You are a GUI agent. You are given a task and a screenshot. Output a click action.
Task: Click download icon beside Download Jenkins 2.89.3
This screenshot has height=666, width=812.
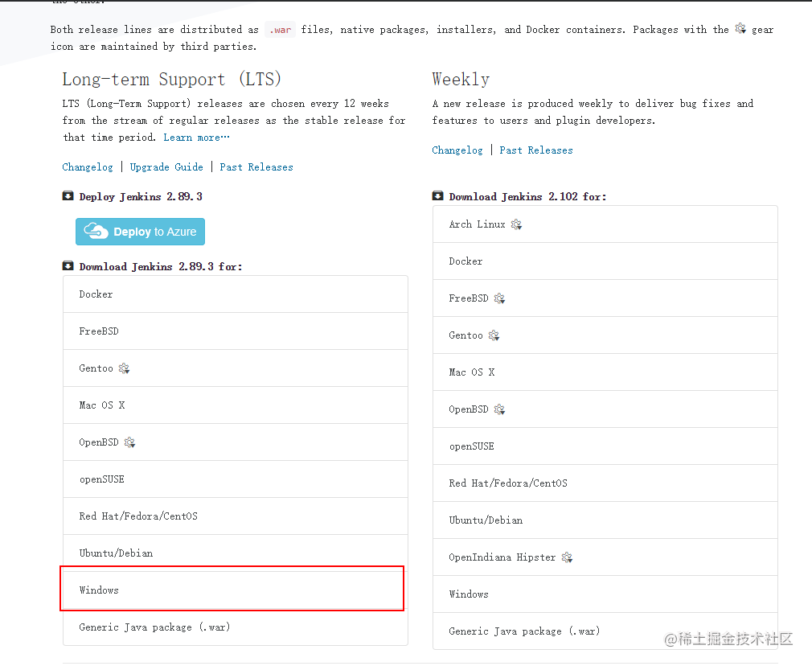point(68,266)
